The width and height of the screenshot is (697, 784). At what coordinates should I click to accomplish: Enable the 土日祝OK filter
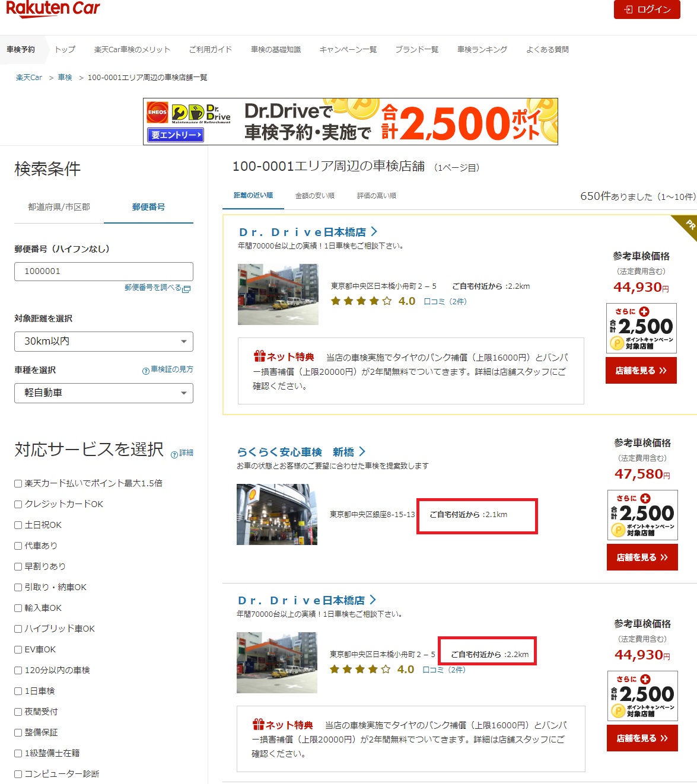18,525
